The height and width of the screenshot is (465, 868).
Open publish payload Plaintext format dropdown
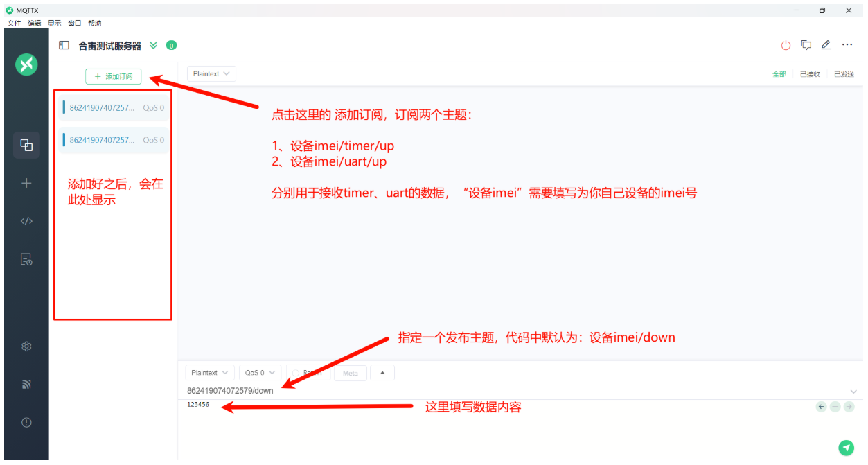point(210,373)
